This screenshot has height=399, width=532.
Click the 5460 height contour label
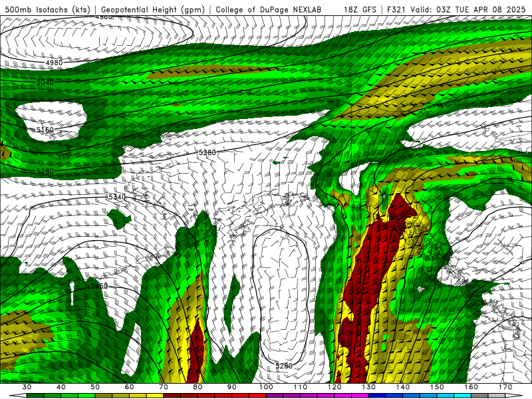coord(99,286)
